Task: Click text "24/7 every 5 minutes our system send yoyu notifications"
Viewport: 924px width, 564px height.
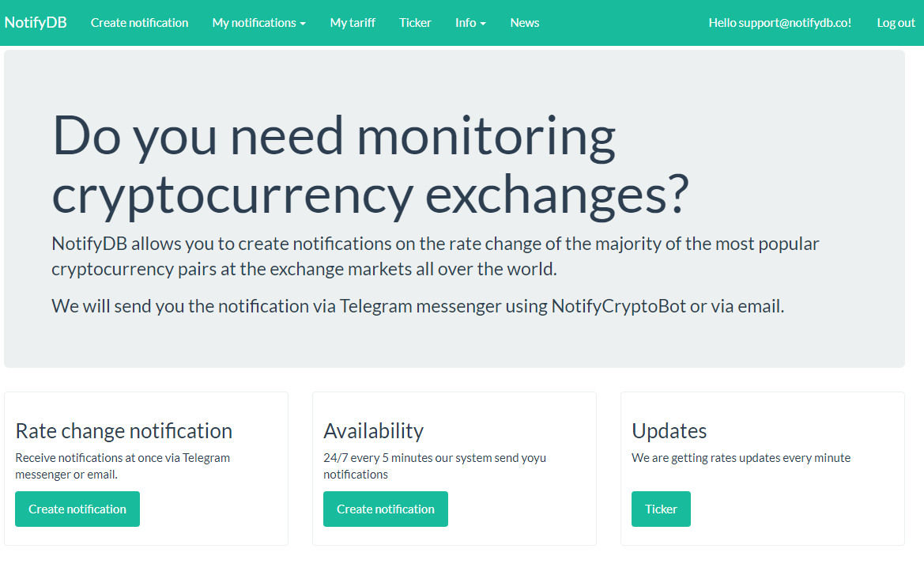Action: tap(435, 466)
